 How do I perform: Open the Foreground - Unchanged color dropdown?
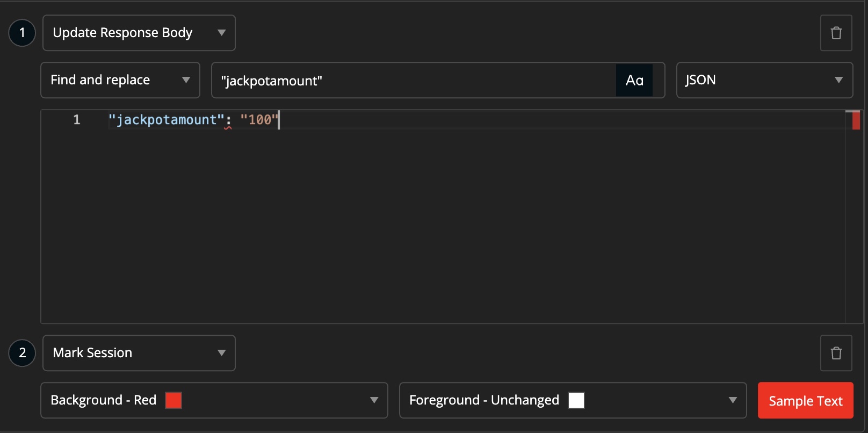573,400
